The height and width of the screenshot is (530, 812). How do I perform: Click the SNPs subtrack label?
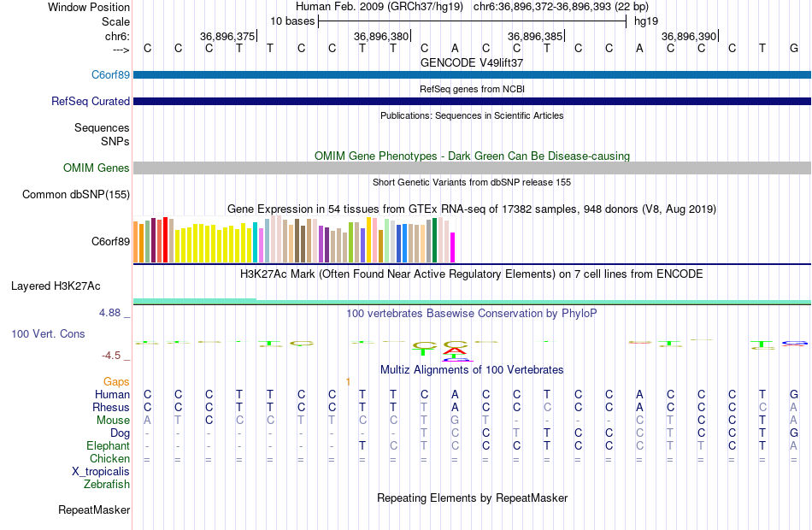point(115,141)
